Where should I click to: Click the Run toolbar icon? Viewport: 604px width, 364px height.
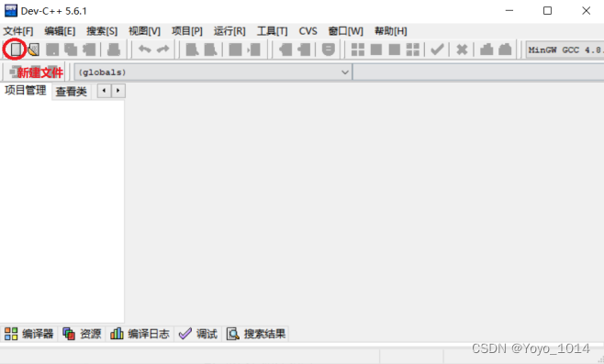tap(376, 50)
